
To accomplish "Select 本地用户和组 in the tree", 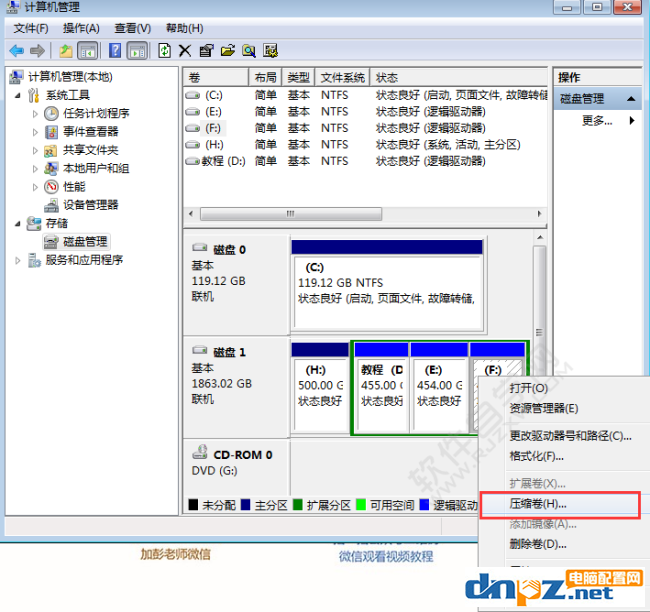I will [x=96, y=168].
